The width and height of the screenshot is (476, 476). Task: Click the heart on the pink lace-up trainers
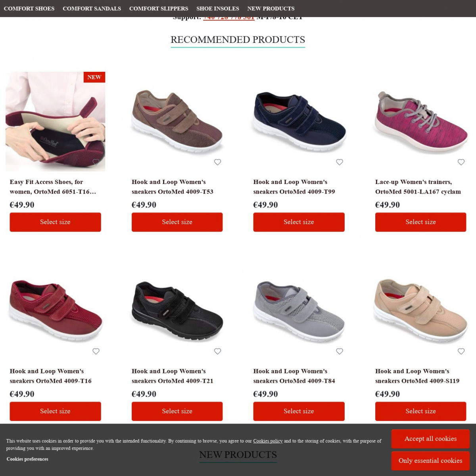[x=461, y=162]
